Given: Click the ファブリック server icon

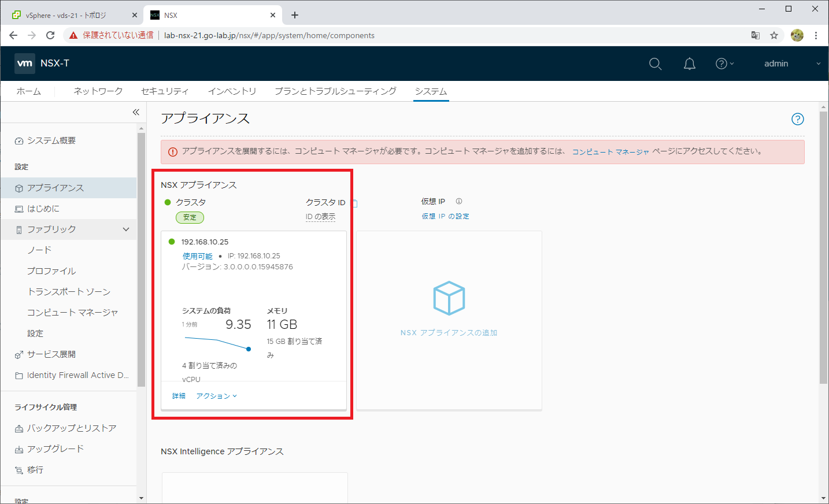Looking at the screenshot, I should [x=19, y=230].
